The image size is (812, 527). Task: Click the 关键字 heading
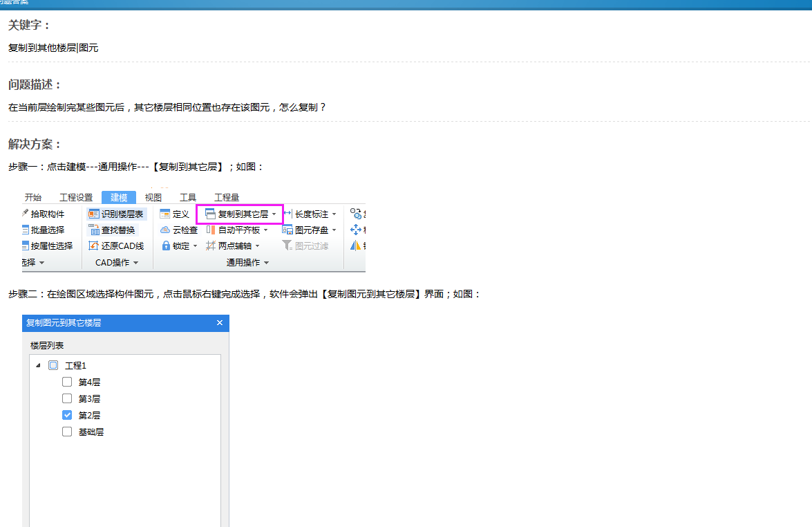[29, 25]
